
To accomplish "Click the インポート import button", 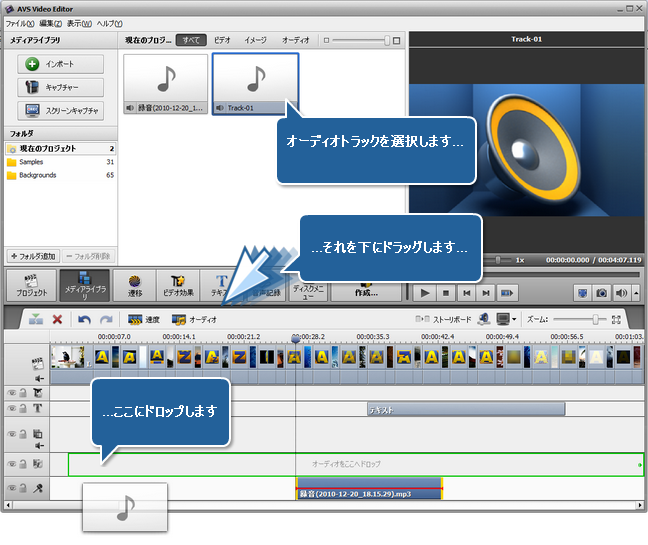I will coord(60,64).
